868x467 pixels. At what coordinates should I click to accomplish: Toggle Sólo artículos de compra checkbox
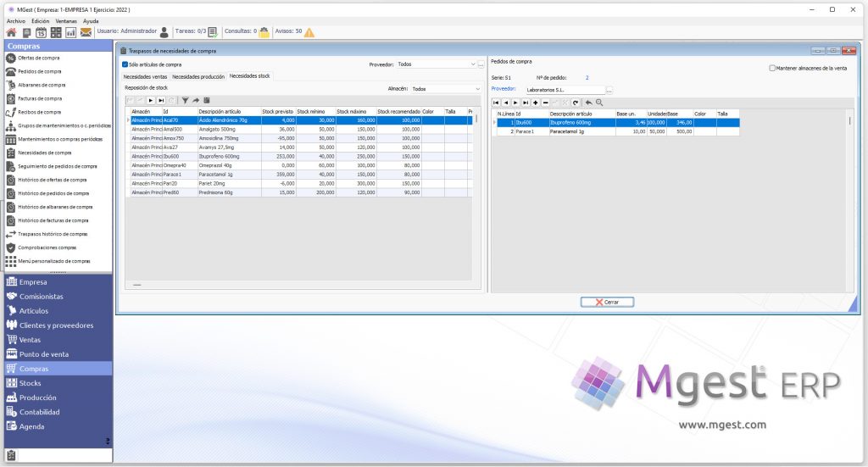pos(125,64)
